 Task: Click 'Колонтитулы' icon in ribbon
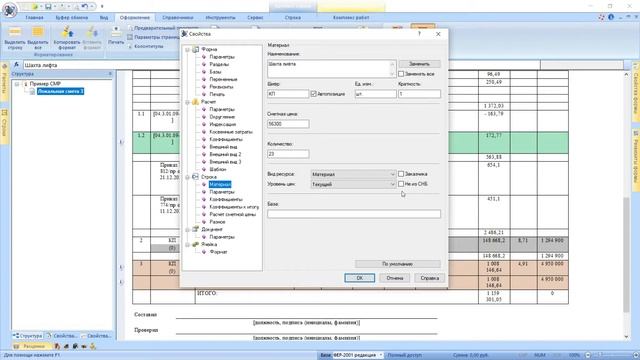click(x=130, y=46)
